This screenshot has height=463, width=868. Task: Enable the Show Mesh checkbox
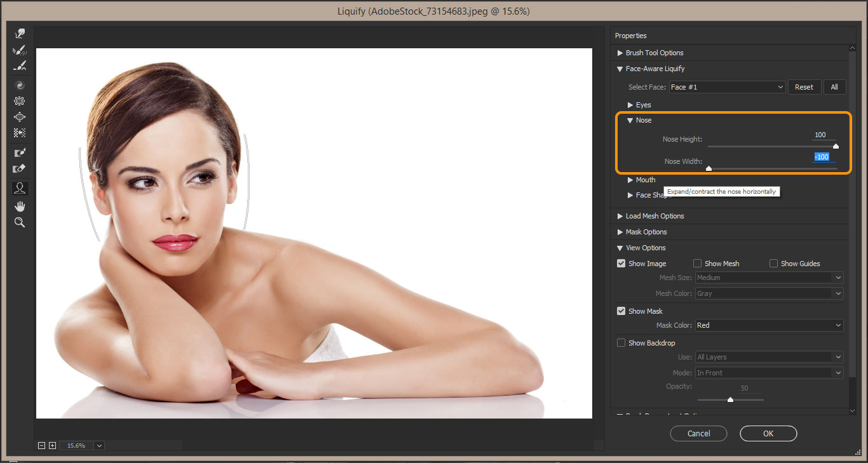point(697,264)
